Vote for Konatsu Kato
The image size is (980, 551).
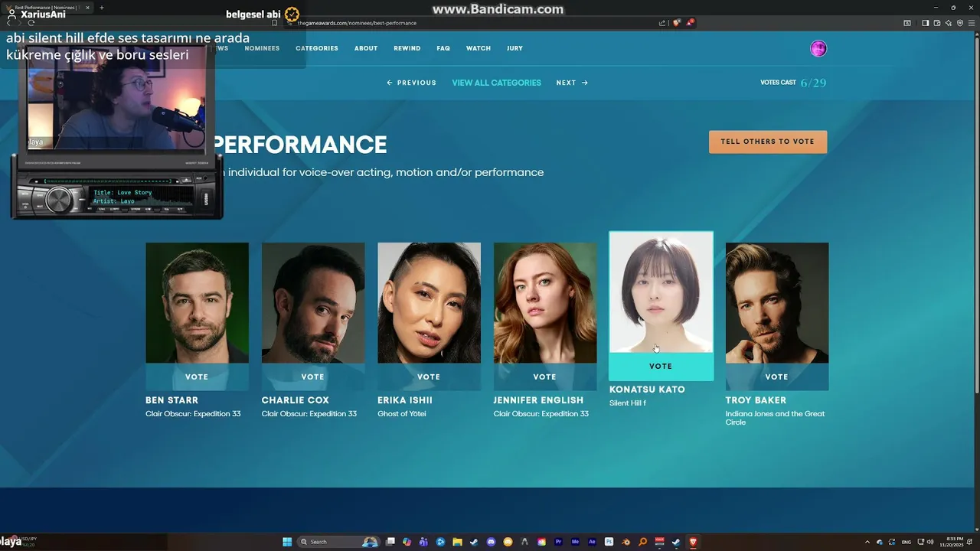pyautogui.click(x=661, y=367)
